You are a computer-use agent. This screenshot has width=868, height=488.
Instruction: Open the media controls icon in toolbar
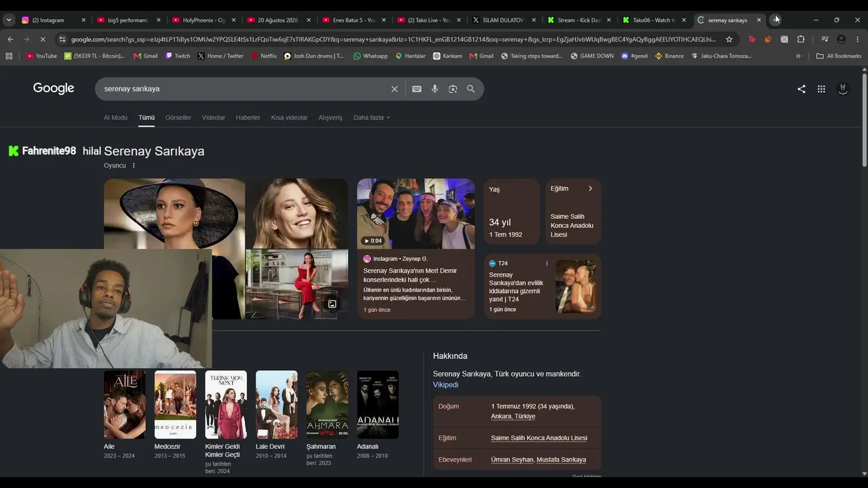pos(825,39)
